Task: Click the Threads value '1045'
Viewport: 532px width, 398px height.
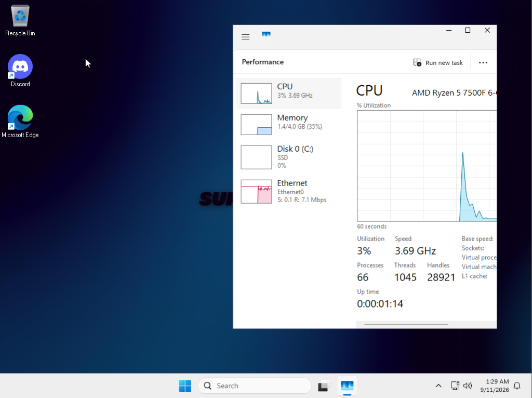Action: [x=405, y=277]
